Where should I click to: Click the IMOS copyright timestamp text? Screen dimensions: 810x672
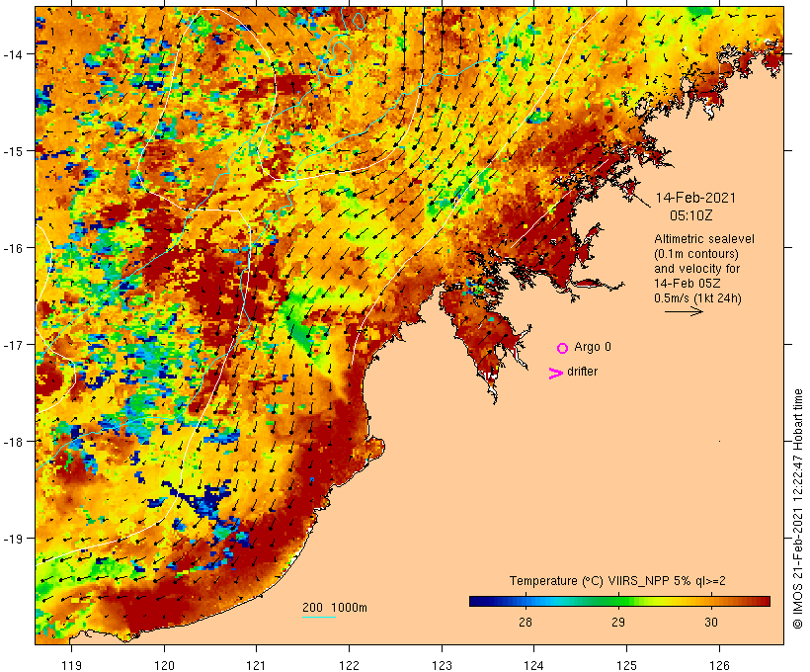tap(798, 509)
